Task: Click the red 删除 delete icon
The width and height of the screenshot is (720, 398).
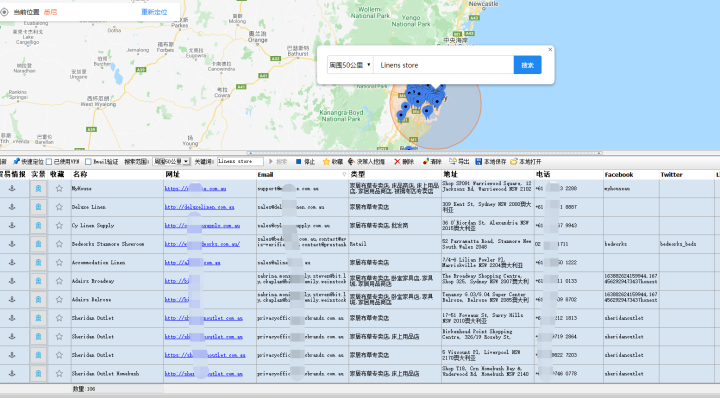Action: coord(397,162)
